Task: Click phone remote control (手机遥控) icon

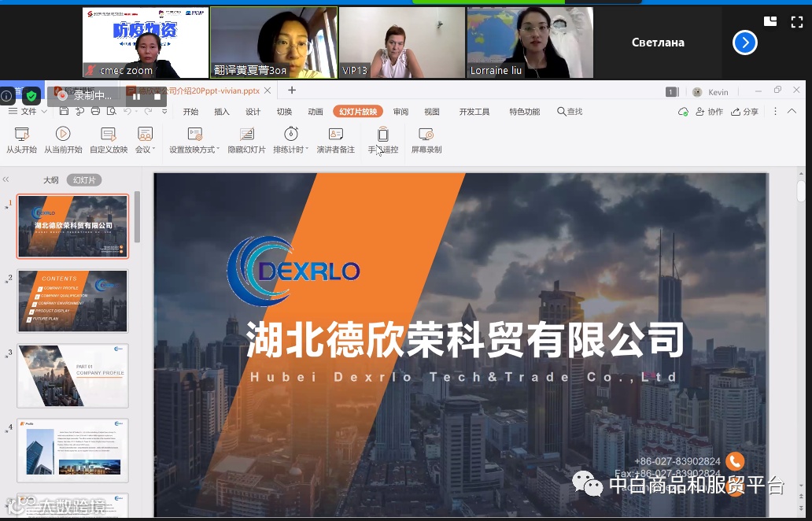Action: 382,135
